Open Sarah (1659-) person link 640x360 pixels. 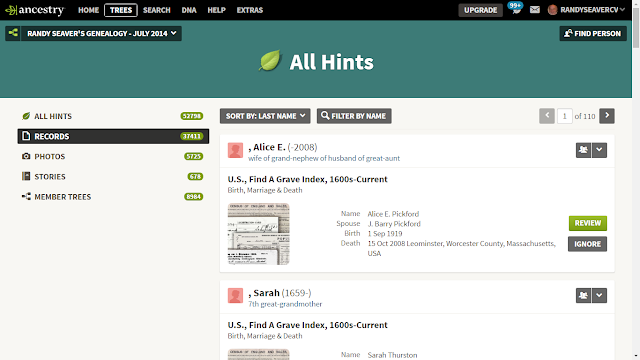point(280,293)
